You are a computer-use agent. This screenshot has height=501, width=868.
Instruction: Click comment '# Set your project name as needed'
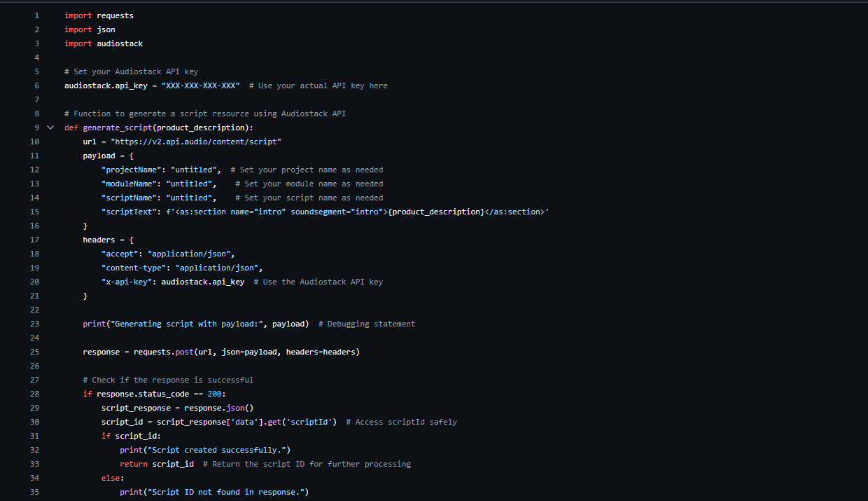tap(307, 170)
